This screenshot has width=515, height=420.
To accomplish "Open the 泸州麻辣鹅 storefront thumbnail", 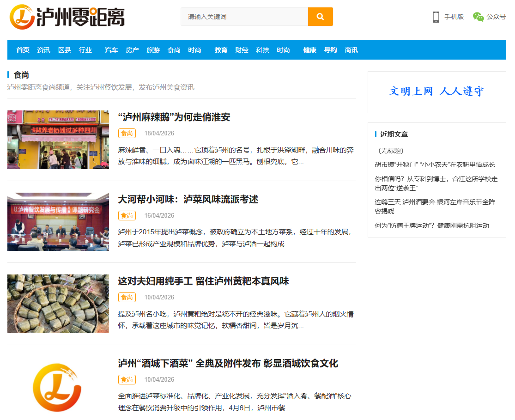I will [x=58, y=140].
